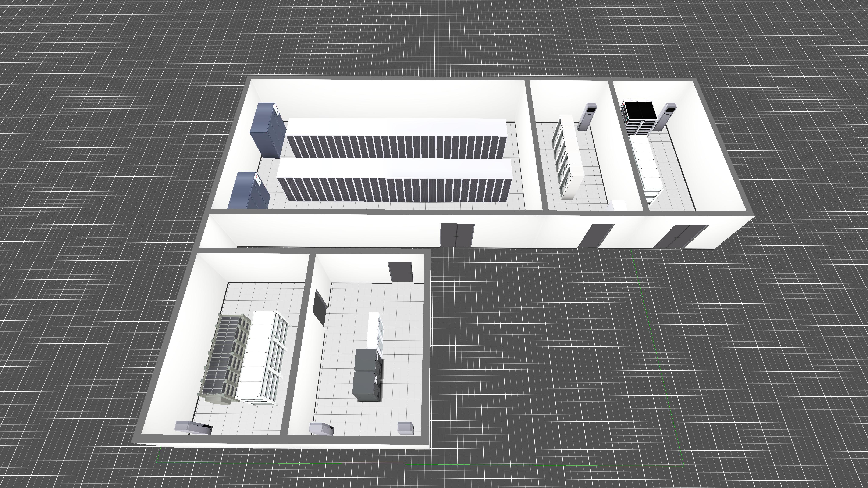Select tower air conditioner in middle top room
The height and width of the screenshot is (488, 868).
pyautogui.click(x=587, y=116)
